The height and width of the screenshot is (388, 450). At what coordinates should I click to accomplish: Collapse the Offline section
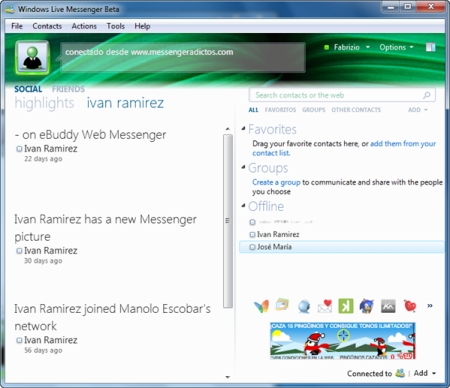point(243,205)
